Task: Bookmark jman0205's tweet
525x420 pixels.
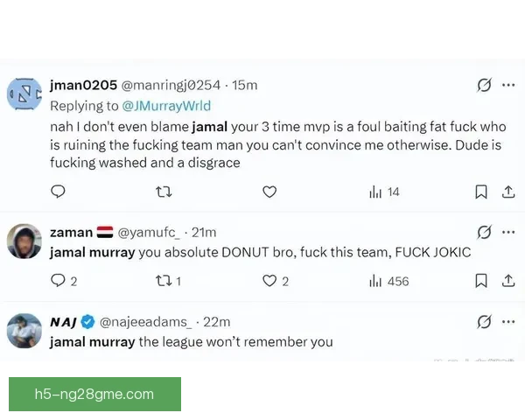Action: [480, 192]
